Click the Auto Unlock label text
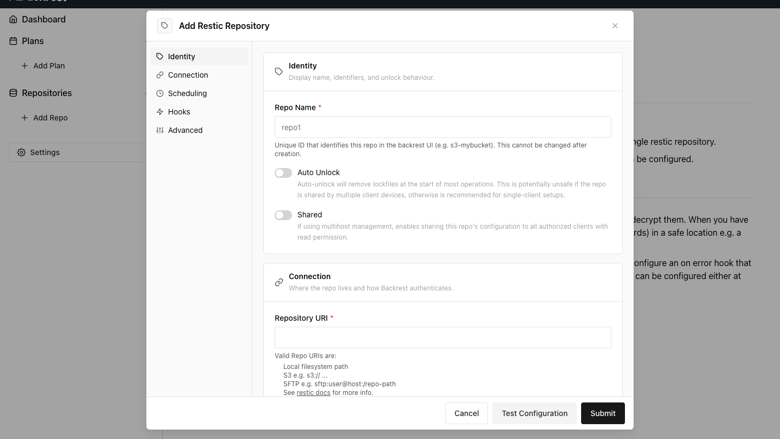This screenshot has width=780, height=439. coord(318,173)
